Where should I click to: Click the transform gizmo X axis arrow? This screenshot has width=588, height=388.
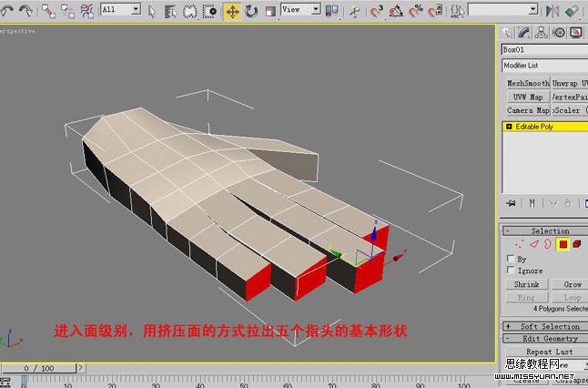click(399, 257)
